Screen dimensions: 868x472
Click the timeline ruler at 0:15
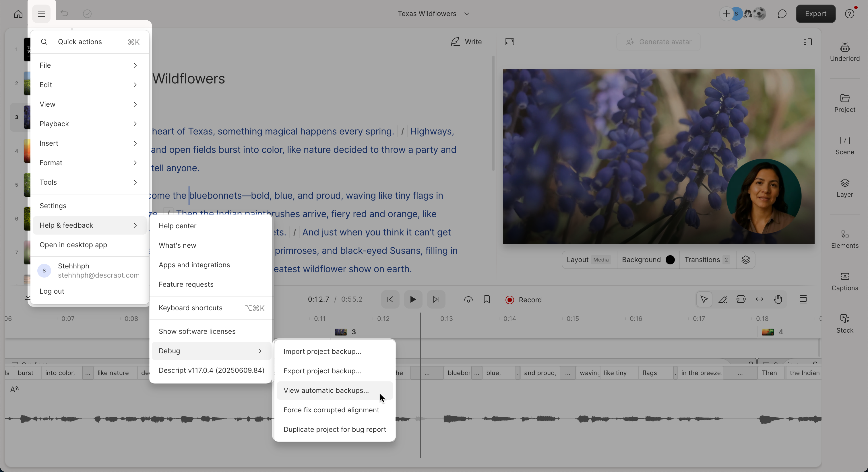572,319
